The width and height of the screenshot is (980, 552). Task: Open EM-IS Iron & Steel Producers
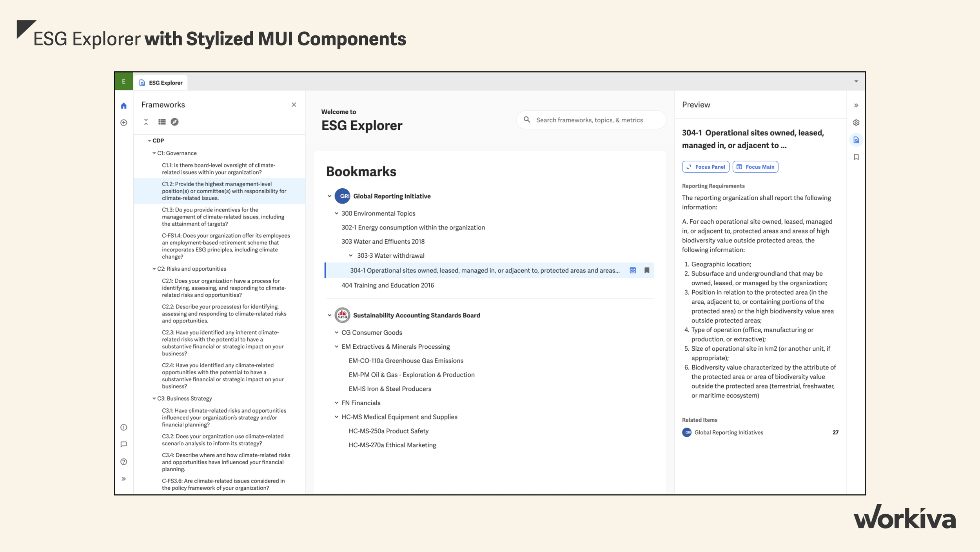(390, 389)
